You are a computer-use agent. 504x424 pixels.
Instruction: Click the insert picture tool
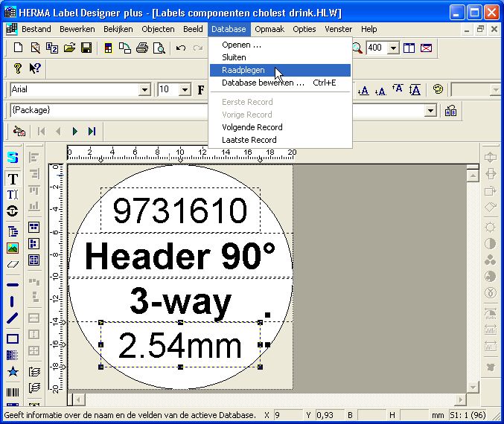(x=13, y=248)
